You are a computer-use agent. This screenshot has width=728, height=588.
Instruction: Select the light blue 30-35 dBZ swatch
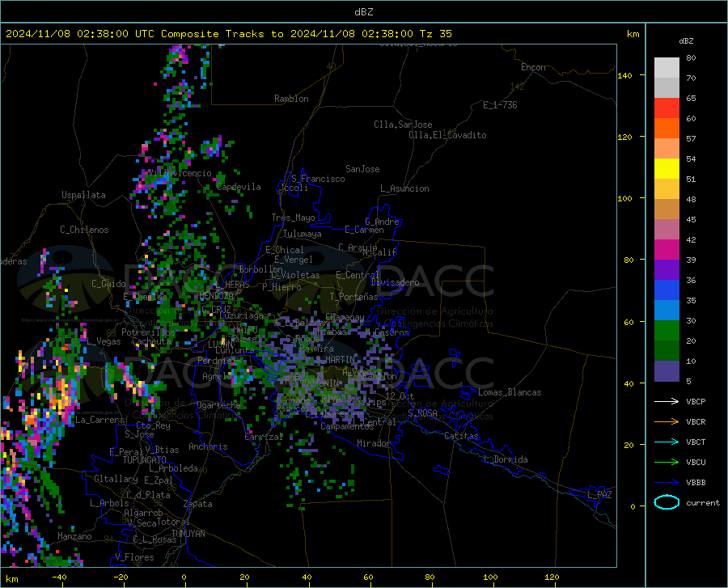point(667,310)
